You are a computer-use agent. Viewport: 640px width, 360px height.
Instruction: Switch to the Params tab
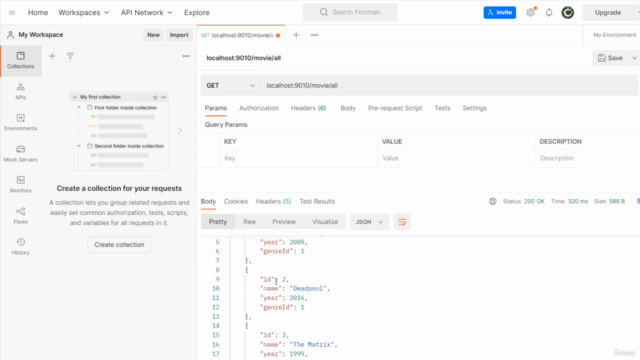click(x=216, y=108)
